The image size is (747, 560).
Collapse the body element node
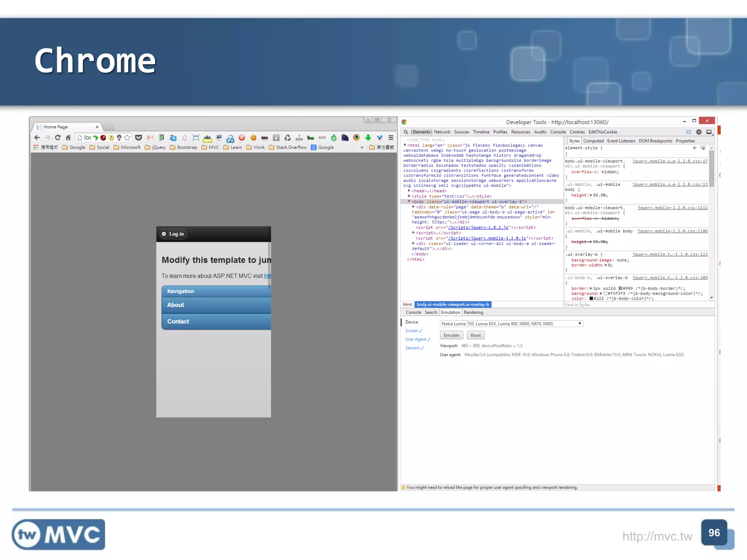409,201
